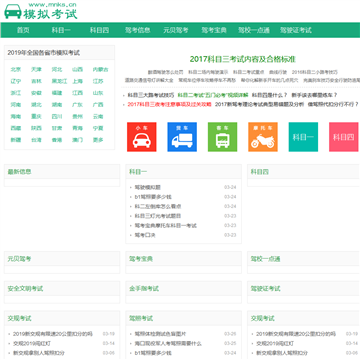The image size is (360, 360).
Task: Click the 2019年全国各省市模拟考试 panel title
Action: point(44,53)
